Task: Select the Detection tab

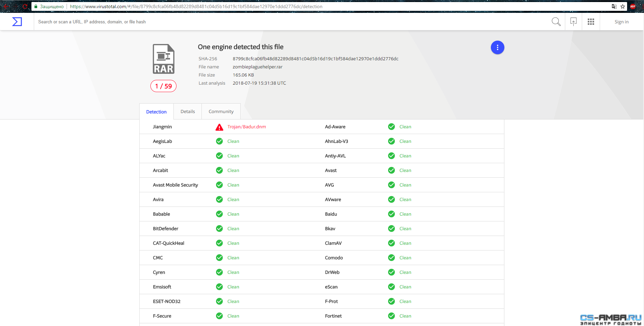Action: tap(156, 112)
